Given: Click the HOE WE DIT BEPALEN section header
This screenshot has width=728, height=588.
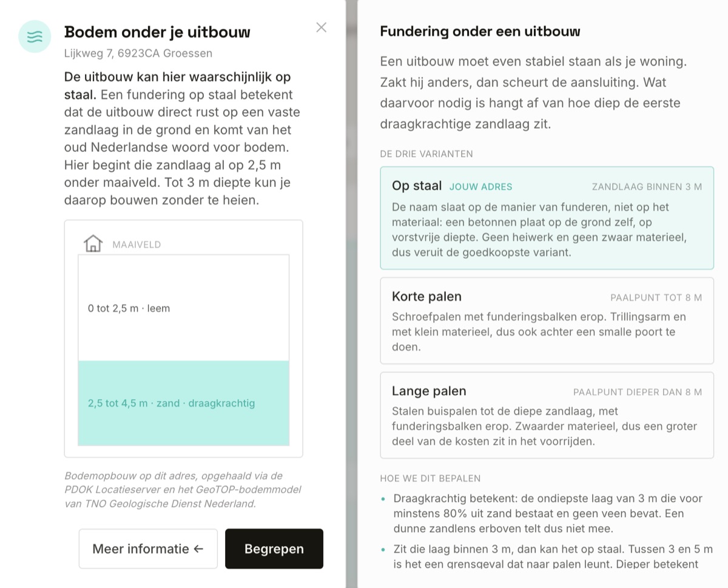Looking at the screenshot, I should 430,479.
